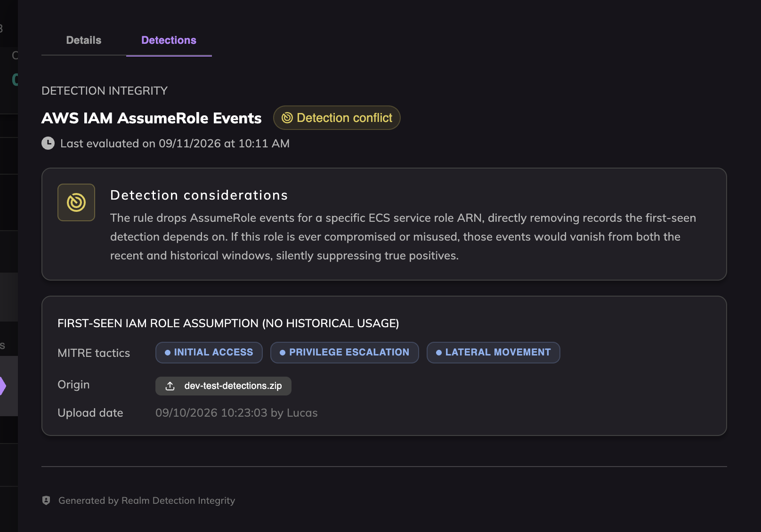The image size is (761, 532).
Task: Click the shield icon beside Generated by Realm
Action: 46,500
